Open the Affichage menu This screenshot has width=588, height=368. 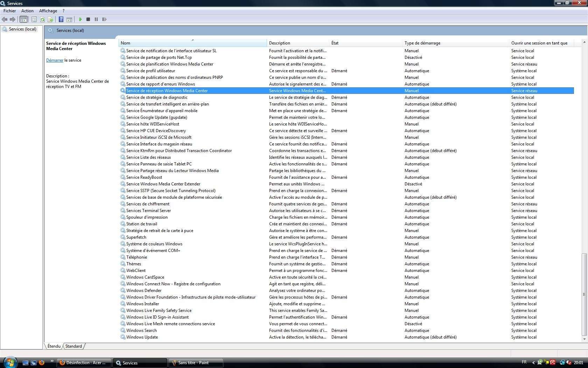click(48, 11)
